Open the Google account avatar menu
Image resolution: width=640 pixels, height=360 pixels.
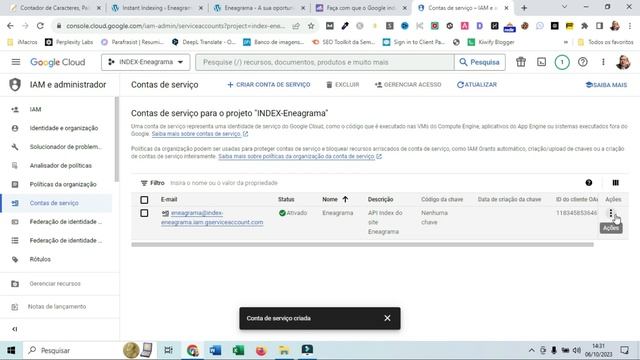pos(623,62)
